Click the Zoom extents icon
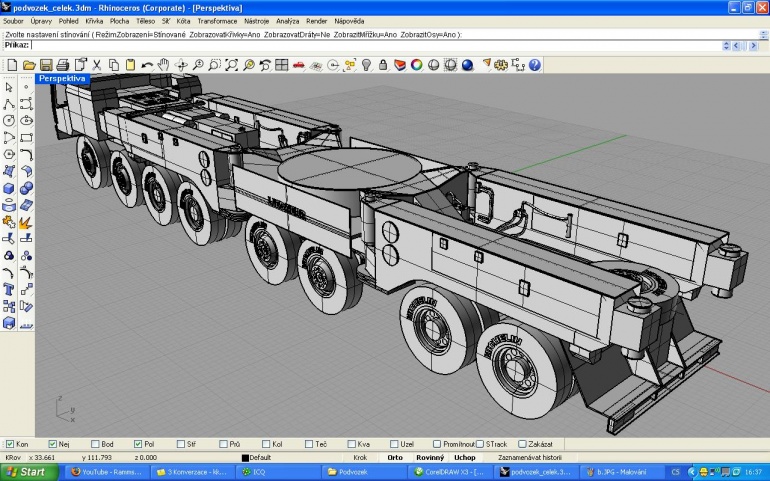The image size is (770, 481). click(231, 65)
